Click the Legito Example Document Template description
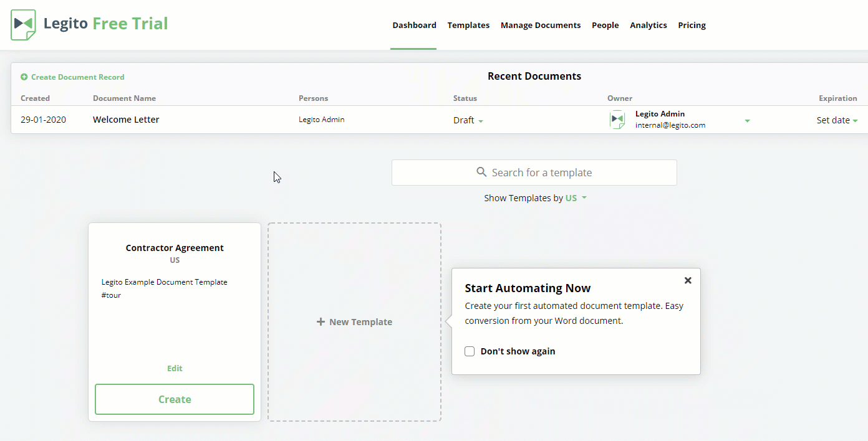The height and width of the screenshot is (441, 868). point(164,282)
